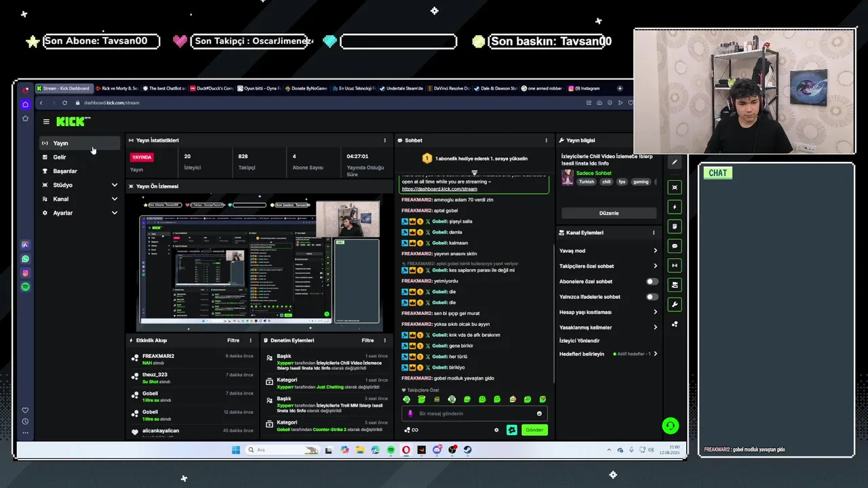
Task: Open Opera sidebar heart bookmarks icon
Action: coord(25,410)
